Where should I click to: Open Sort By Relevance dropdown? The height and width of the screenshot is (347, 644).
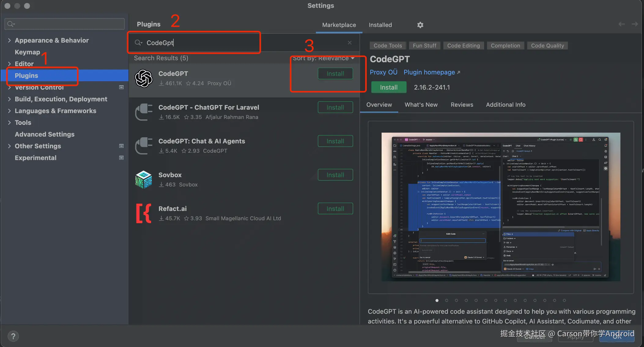click(x=324, y=58)
